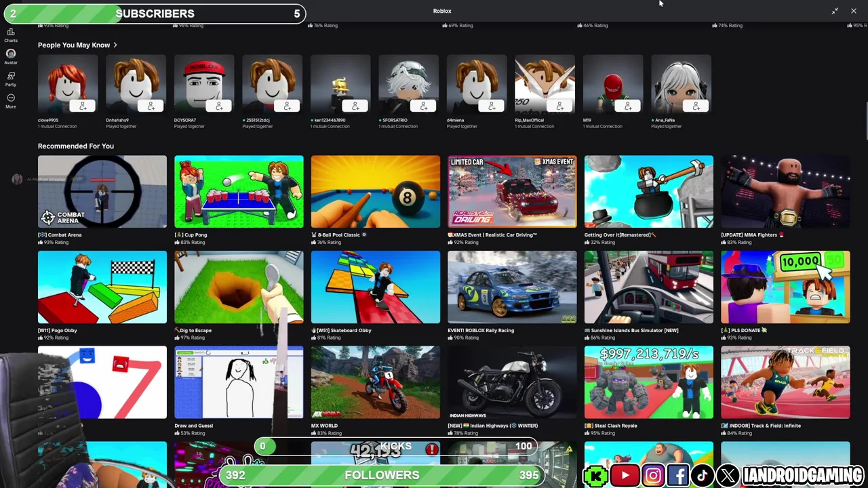
Task: Open MMA Fighters game thumbnail
Action: pos(785,192)
